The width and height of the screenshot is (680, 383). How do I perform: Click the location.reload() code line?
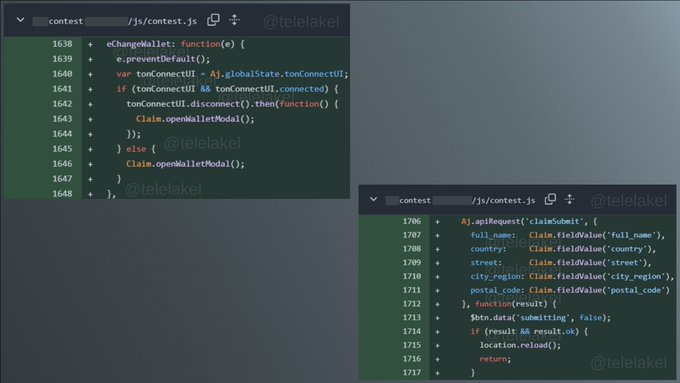click(x=520, y=345)
